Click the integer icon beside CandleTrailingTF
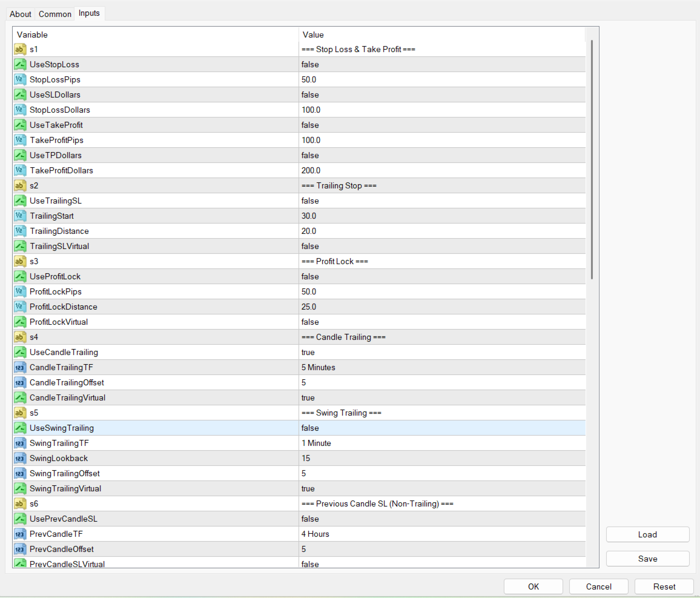The image size is (700, 598). pyautogui.click(x=20, y=368)
